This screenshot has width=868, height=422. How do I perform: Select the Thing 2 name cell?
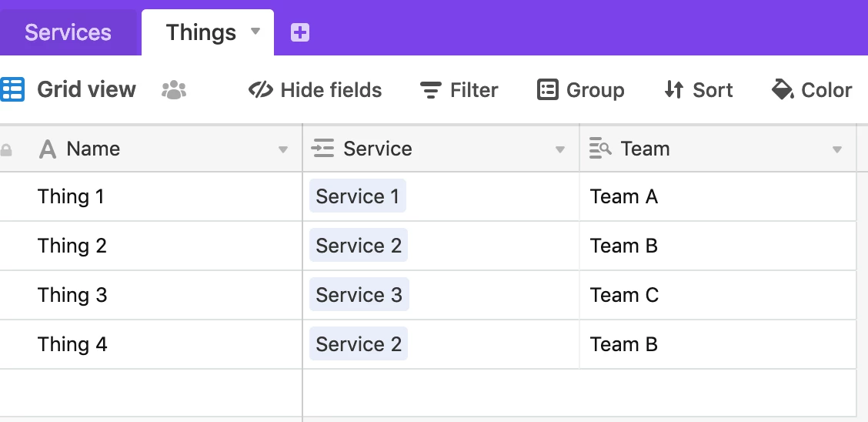pos(151,246)
